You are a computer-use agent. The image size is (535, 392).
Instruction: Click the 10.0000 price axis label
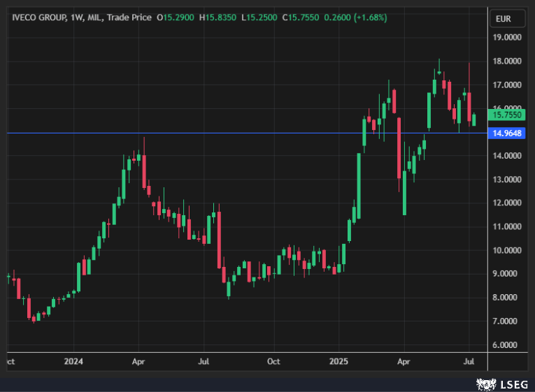(x=508, y=250)
